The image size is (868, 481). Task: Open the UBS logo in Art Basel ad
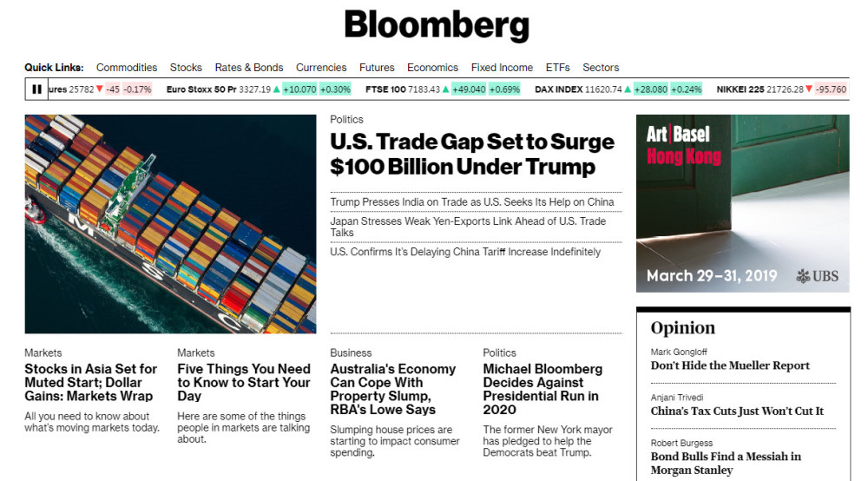817,275
